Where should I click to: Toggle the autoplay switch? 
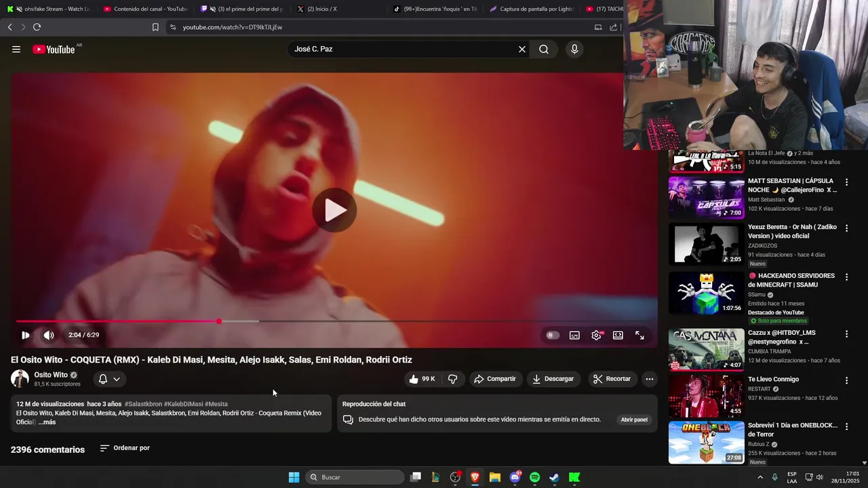553,335
